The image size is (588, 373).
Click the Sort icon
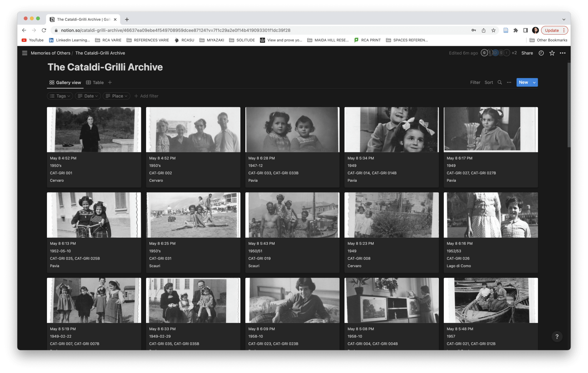tap(488, 82)
